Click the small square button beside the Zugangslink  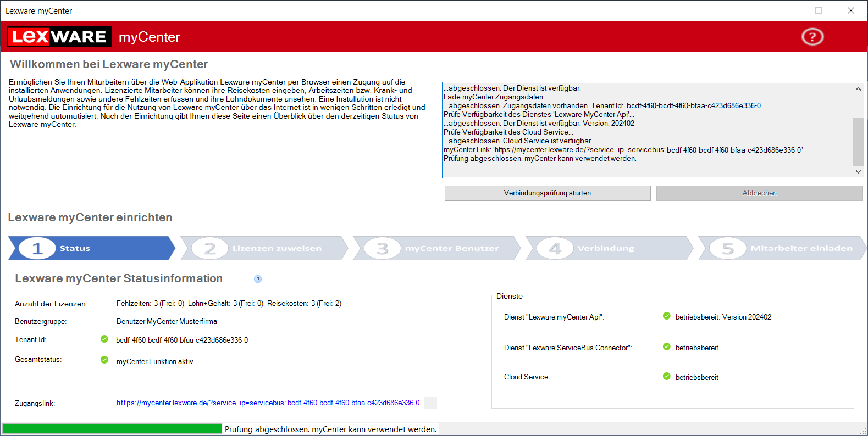click(x=431, y=403)
